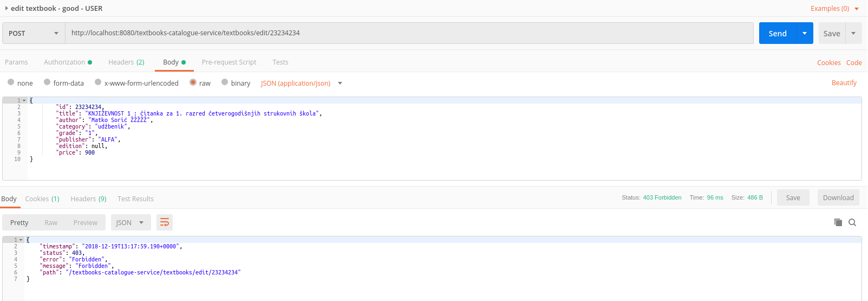Click the wrap lines icon in response toolbar
Viewport: 868px width, 301px height.
(165, 222)
